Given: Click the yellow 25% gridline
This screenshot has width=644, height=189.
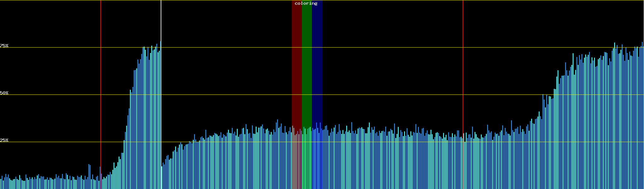Looking at the screenshot, I should [377, 142].
